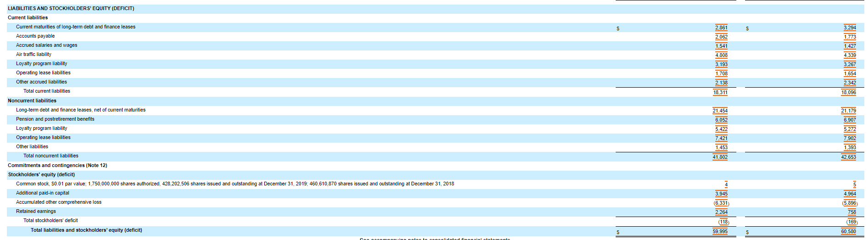
Task: Select the 'Current liabilities' section heading
Action: pos(28,17)
